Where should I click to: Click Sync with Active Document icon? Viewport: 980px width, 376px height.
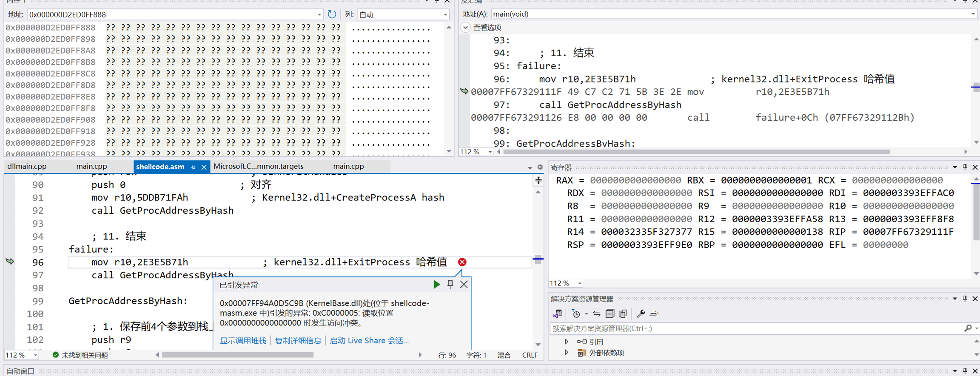(596, 314)
